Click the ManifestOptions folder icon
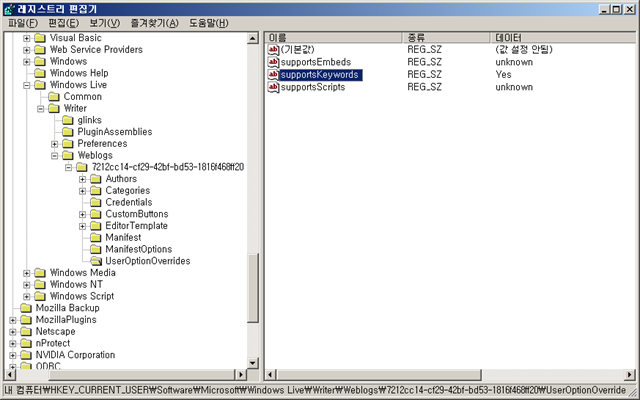This screenshot has width=640, height=400. tap(96, 249)
